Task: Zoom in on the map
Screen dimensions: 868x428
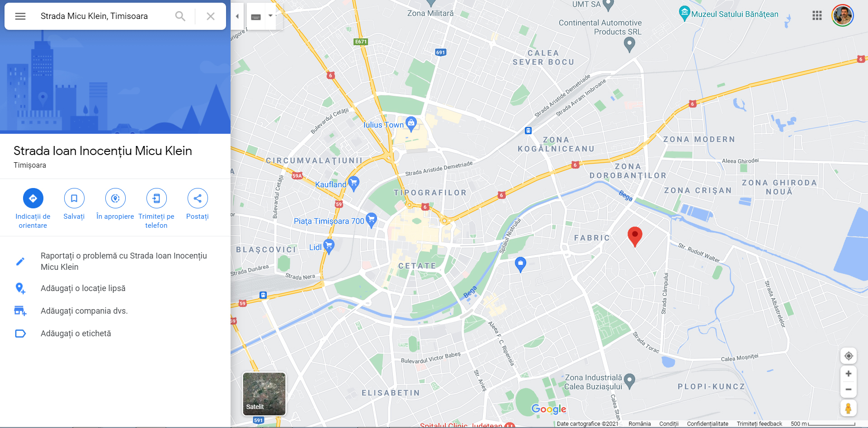Action: click(849, 374)
